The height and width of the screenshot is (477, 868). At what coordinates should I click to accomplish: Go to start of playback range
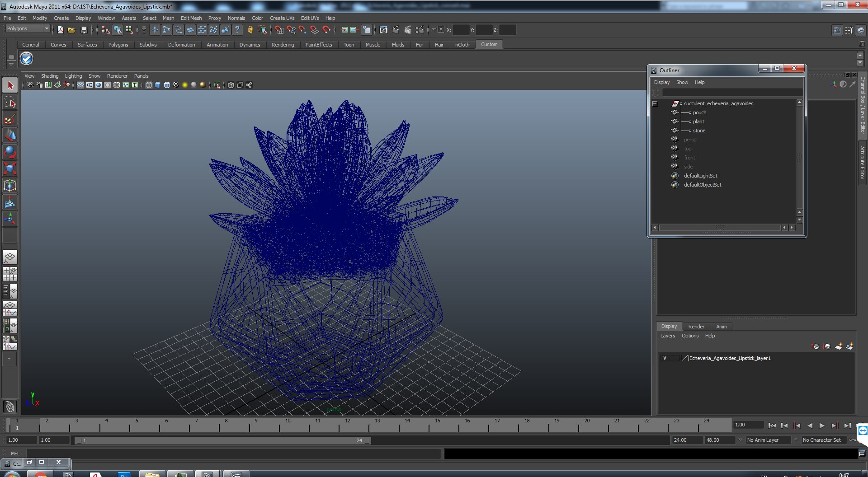click(772, 426)
